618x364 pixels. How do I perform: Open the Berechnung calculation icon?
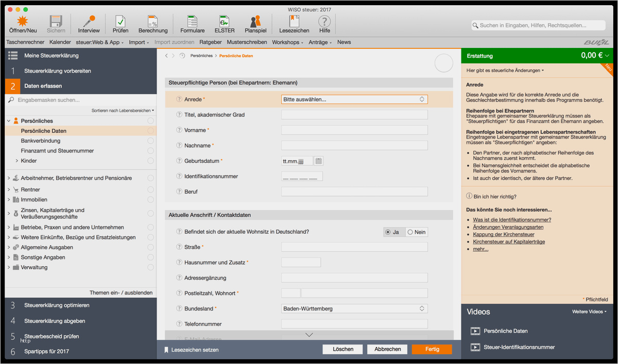[x=153, y=21]
